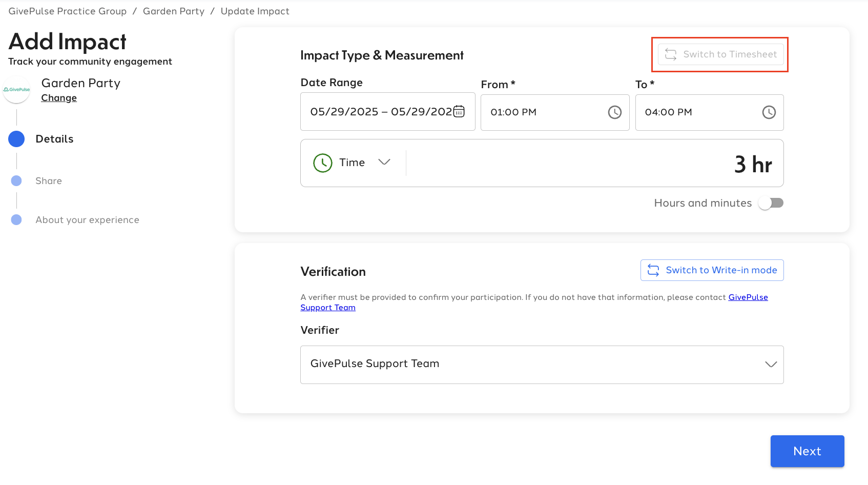Image resolution: width=868 pixels, height=485 pixels.
Task: Click the Update Impact breadcrumb
Action: click(x=255, y=11)
